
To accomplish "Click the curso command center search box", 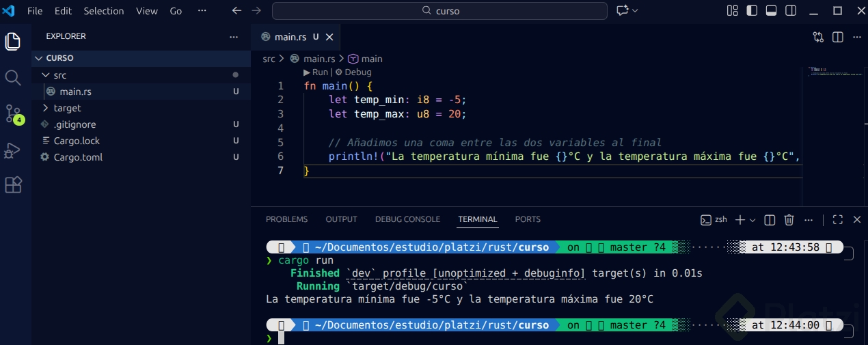I will [439, 11].
